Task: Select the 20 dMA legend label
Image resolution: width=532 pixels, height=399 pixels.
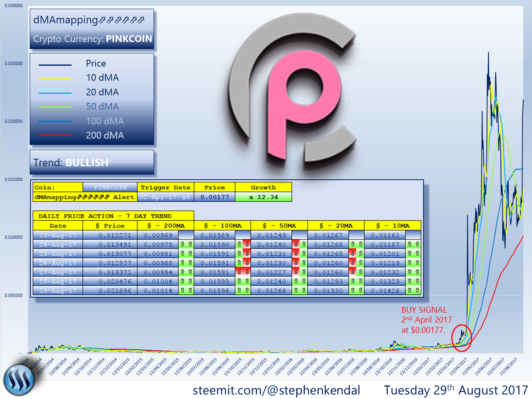Action: 102,92
